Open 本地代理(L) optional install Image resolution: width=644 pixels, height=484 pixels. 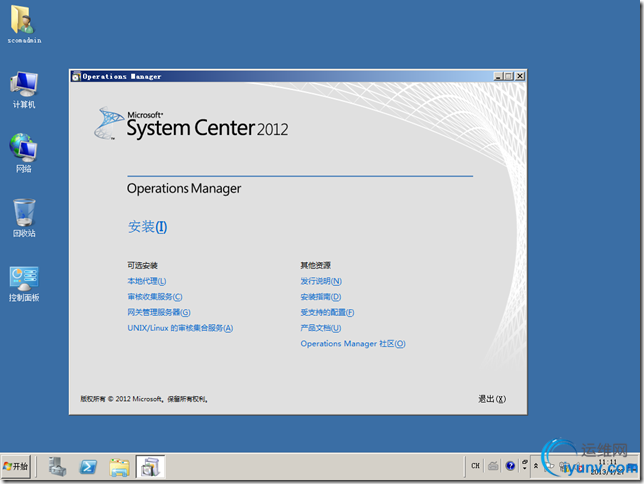[147, 281]
